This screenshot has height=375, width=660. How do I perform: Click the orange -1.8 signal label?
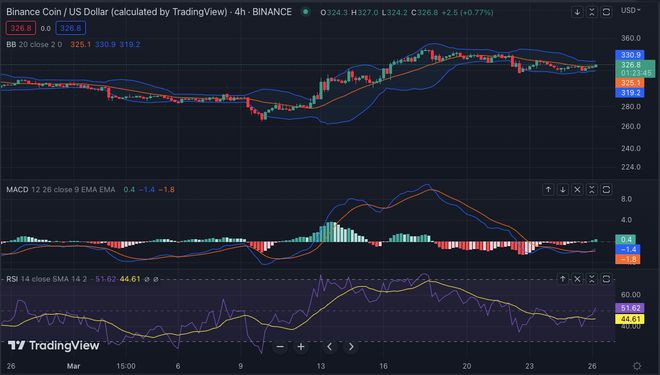coord(628,259)
